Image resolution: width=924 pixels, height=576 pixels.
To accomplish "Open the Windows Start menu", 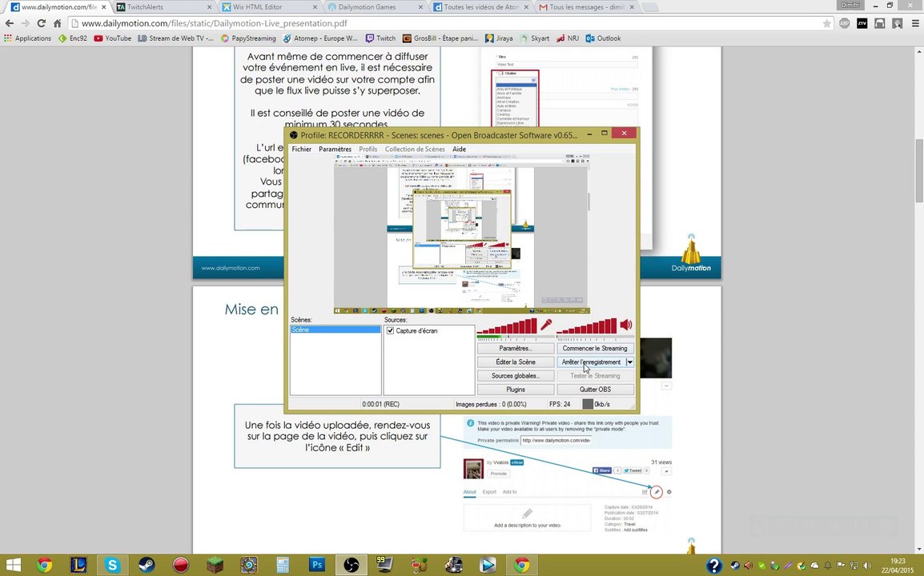I will pos(13,566).
